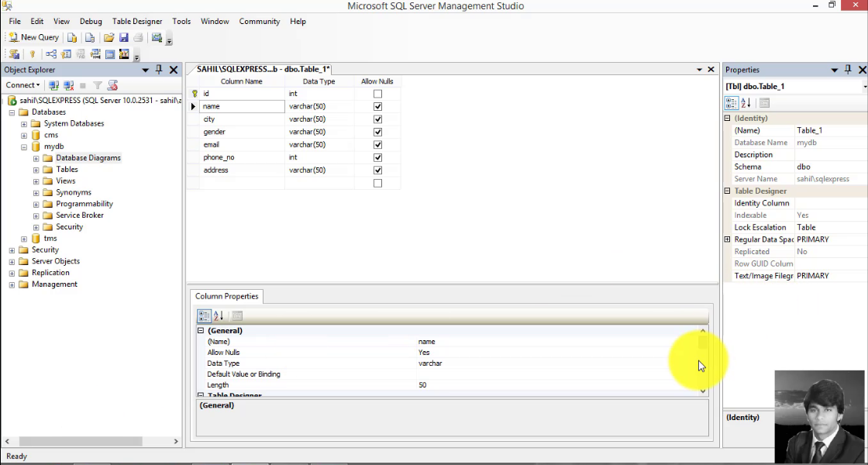Switch to the Column Properties tab
The height and width of the screenshot is (465, 868).
[226, 296]
